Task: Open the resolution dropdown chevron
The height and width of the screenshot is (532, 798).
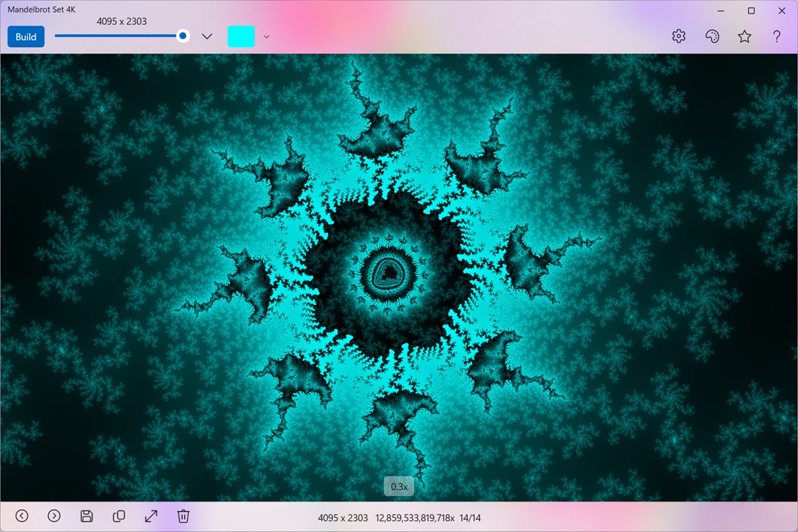Action: tap(206, 37)
